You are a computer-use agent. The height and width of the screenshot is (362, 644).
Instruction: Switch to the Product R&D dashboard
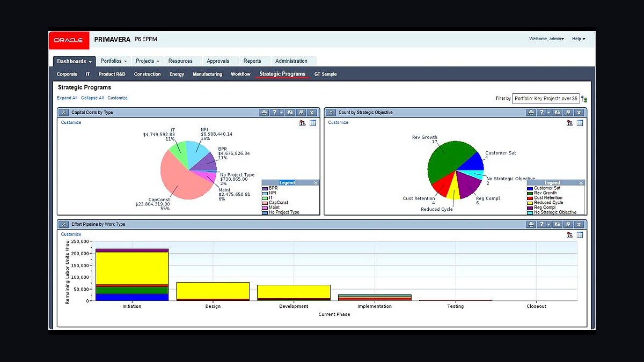coord(112,74)
